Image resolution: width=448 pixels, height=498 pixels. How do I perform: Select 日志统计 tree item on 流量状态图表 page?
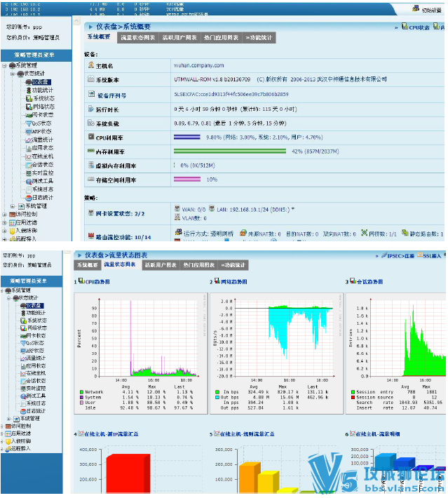[36, 411]
